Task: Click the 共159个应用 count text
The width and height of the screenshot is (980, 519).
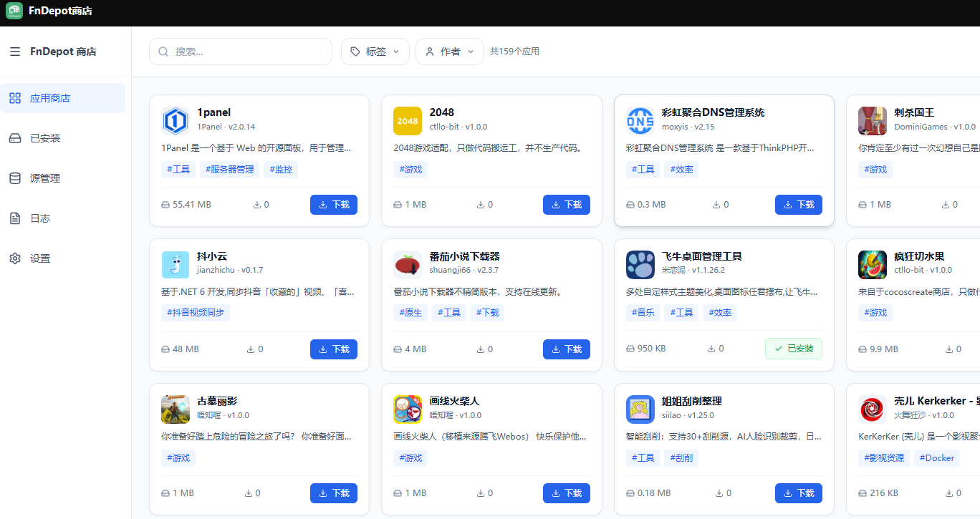Action: pyautogui.click(x=514, y=52)
